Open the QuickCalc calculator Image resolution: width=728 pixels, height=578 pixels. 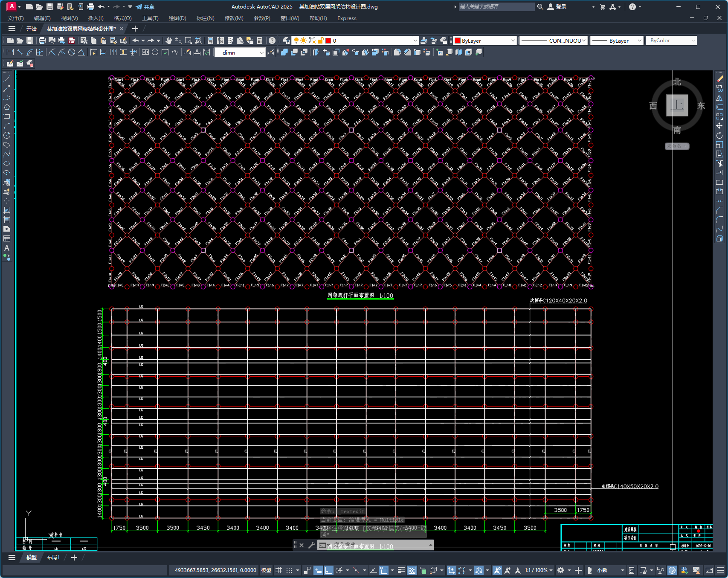point(260,41)
